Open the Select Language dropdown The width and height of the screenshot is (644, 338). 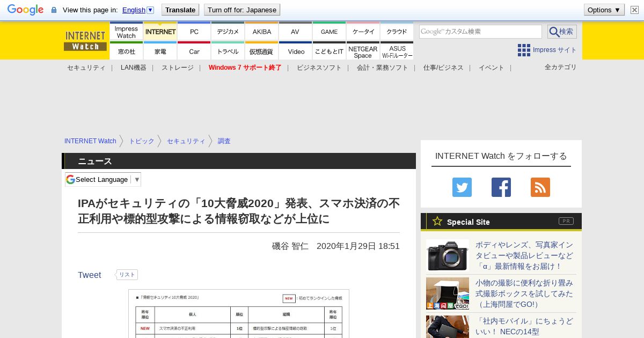point(103,179)
